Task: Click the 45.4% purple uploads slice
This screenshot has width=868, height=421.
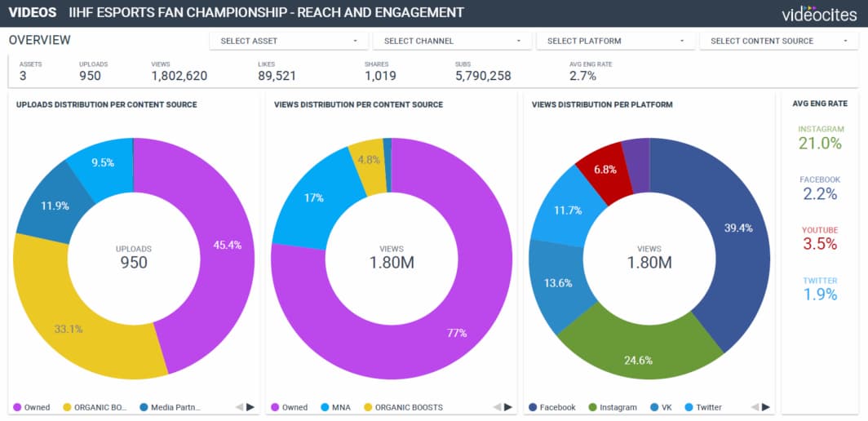Action: click(x=227, y=246)
